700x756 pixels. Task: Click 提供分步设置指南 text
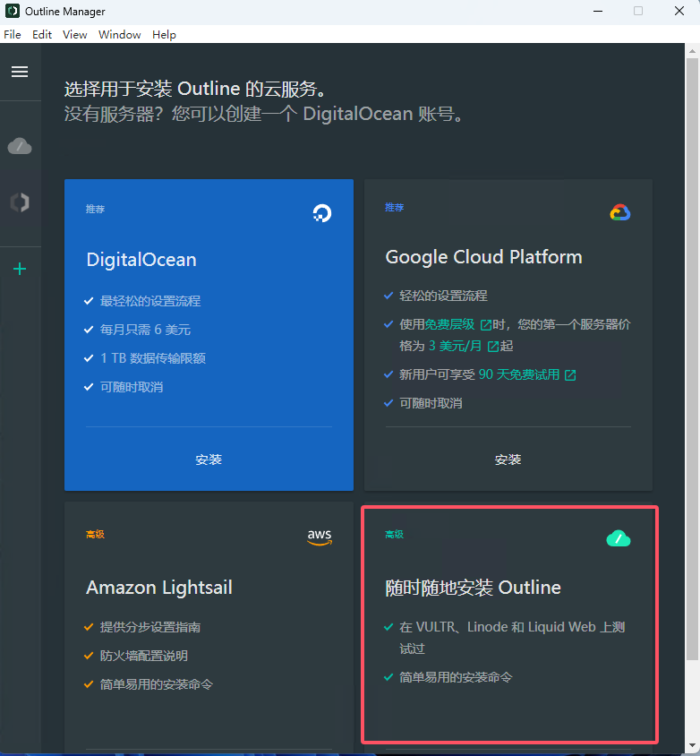tap(150, 627)
